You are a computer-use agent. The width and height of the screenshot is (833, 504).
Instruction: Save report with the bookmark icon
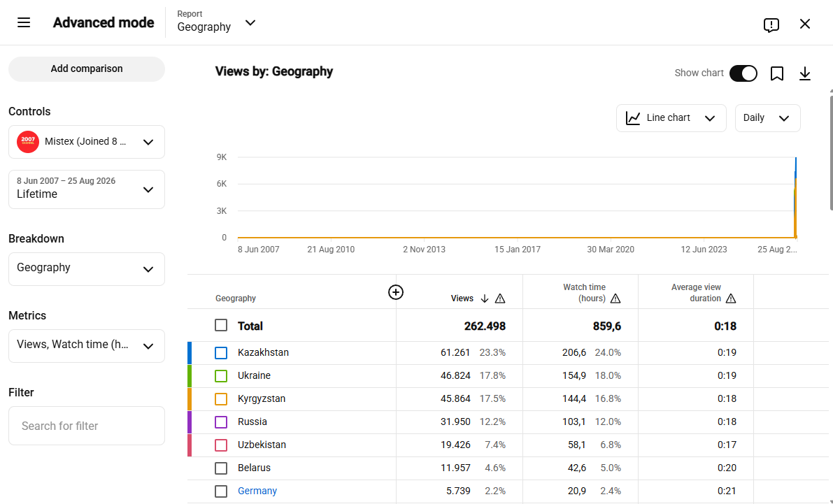[x=776, y=73]
